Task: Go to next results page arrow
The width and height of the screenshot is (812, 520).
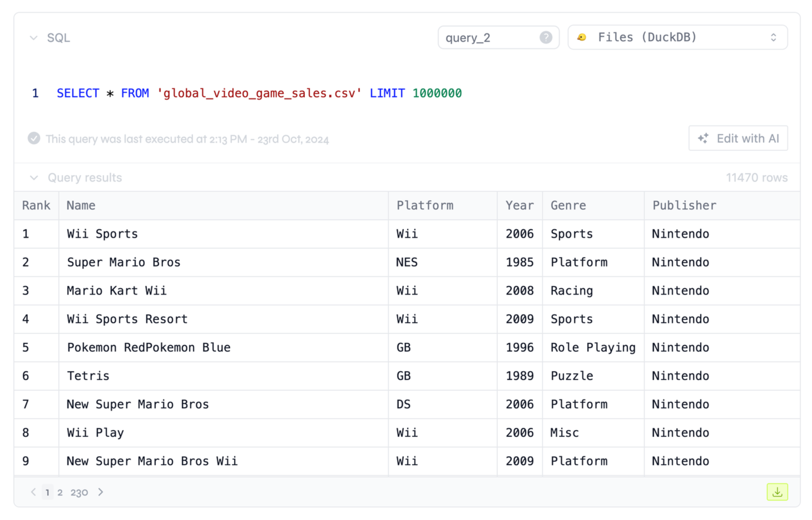Action: point(100,492)
